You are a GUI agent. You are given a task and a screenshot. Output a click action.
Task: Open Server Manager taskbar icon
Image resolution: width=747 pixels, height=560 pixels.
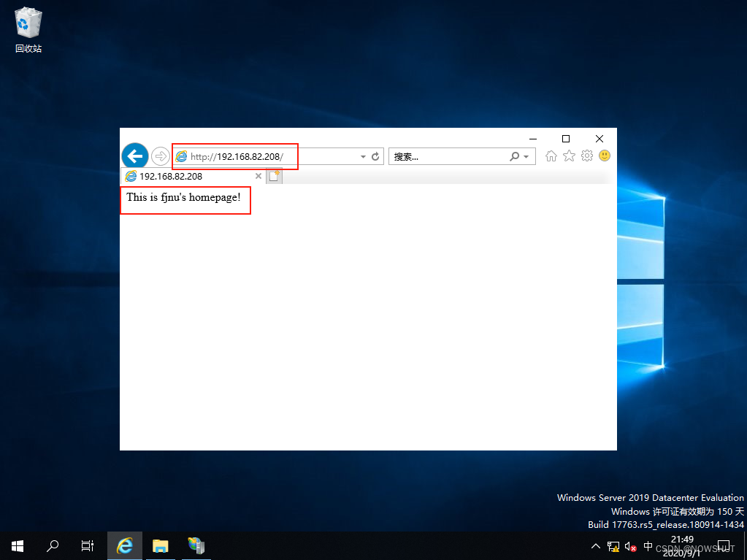coord(196,545)
